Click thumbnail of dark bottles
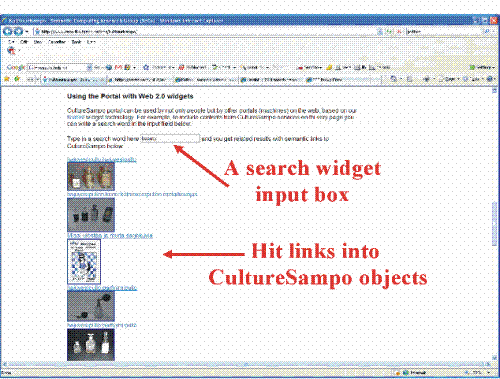This screenshot has width=500, height=379. [x=91, y=215]
